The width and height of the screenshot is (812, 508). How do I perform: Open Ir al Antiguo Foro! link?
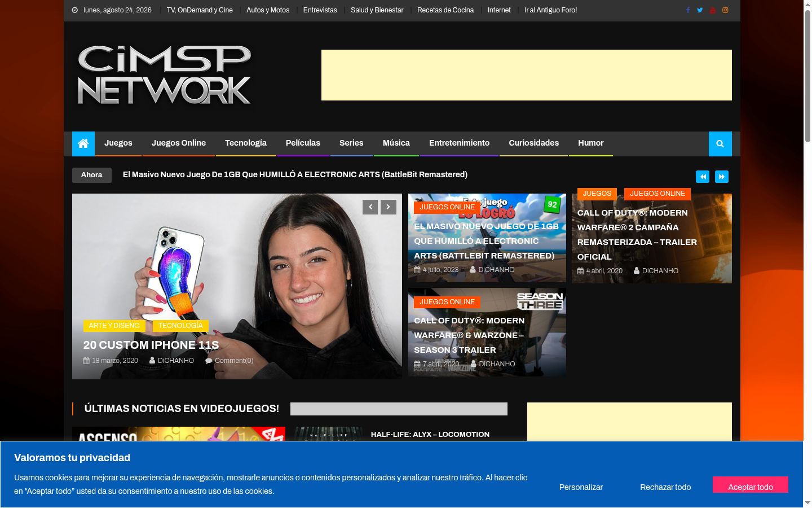click(551, 10)
